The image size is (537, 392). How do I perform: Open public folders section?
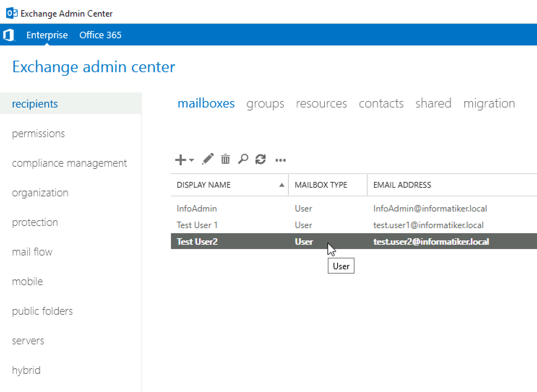[42, 311]
